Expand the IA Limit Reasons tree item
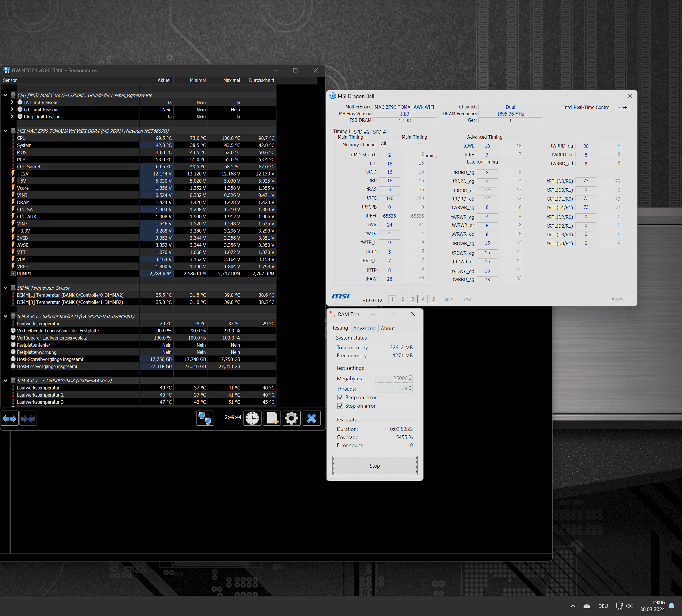Image resolution: width=682 pixels, height=616 pixels. pos(12,102)
